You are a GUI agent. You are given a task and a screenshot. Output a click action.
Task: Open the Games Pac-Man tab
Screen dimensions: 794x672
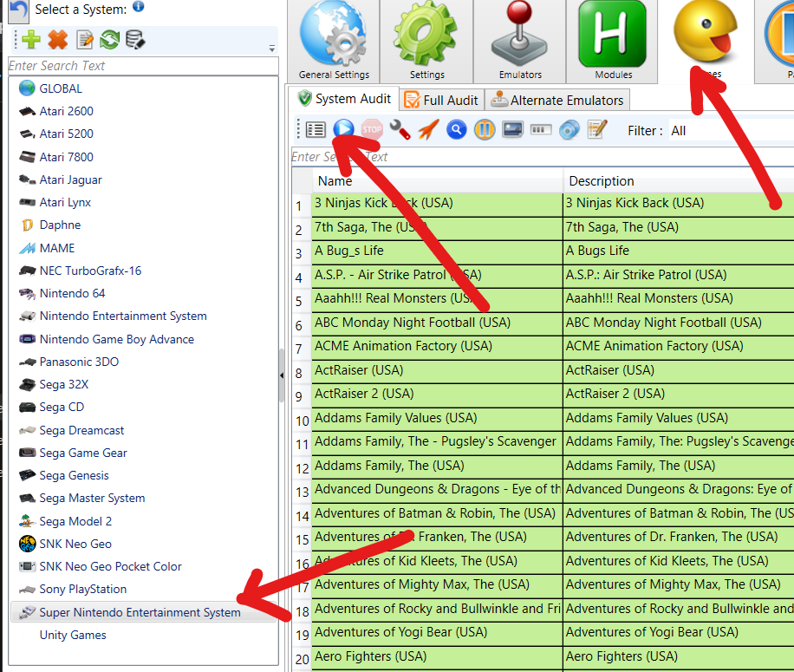point(706,41)
